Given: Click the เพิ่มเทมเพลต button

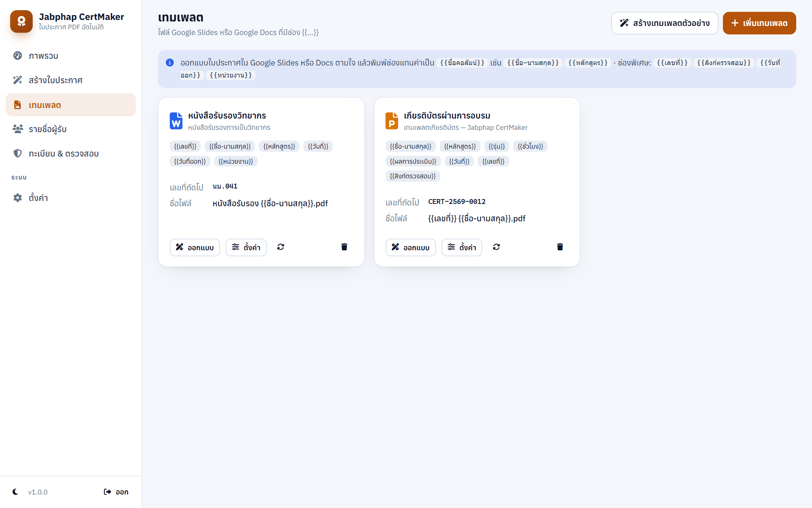Looking at the screenshot, I should [x=759, y=23].
